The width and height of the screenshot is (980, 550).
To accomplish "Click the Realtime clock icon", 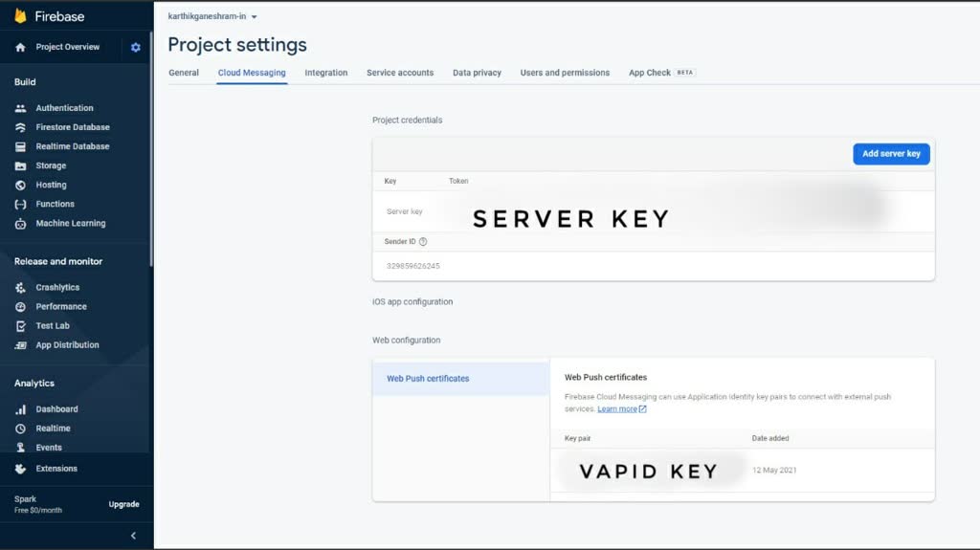I will click(x=21, y=429).
